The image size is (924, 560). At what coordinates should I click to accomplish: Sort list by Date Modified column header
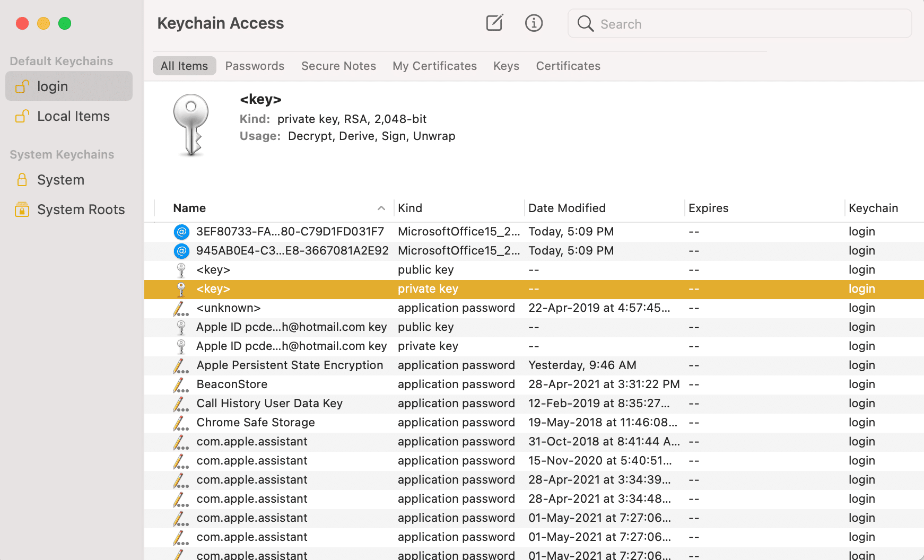coord(566,208)
